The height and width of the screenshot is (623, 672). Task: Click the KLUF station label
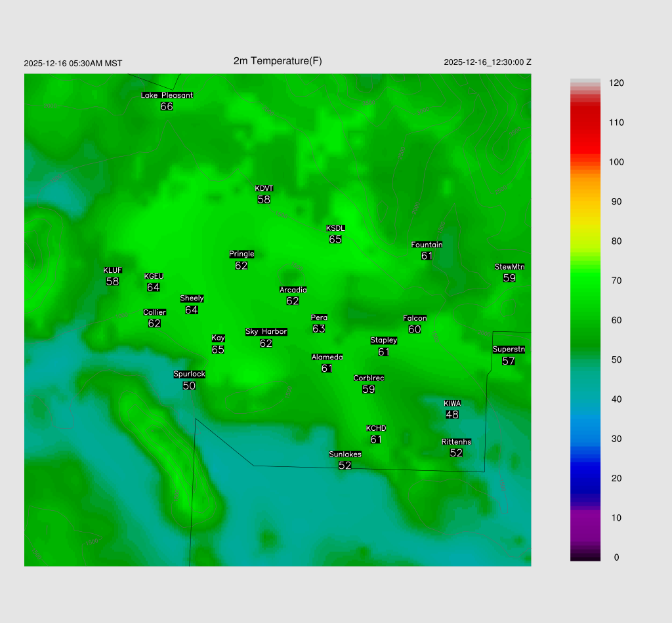[112, 270]
